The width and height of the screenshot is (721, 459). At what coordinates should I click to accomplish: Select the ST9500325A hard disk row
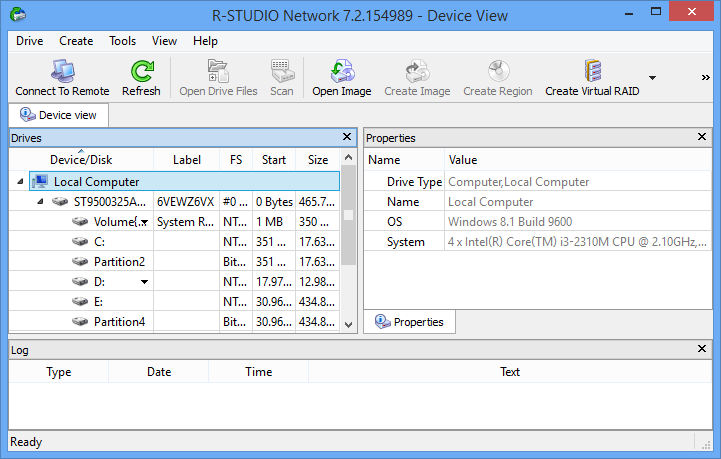coord(174,201)
